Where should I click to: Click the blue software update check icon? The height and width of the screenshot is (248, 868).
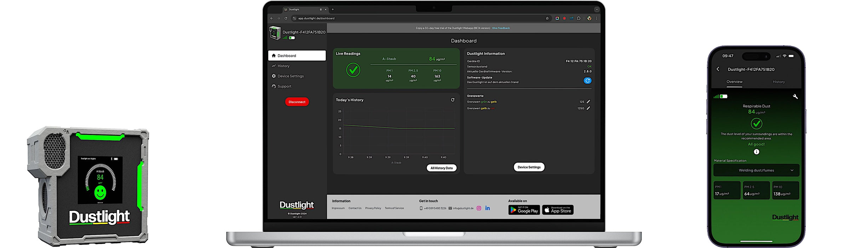tap(587, 81)
